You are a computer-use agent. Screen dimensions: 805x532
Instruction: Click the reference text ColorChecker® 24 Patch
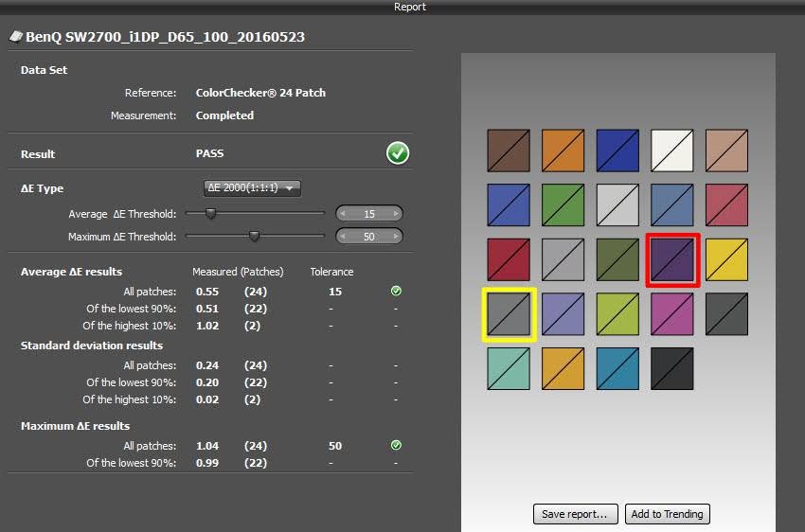(x=260, y=93)
